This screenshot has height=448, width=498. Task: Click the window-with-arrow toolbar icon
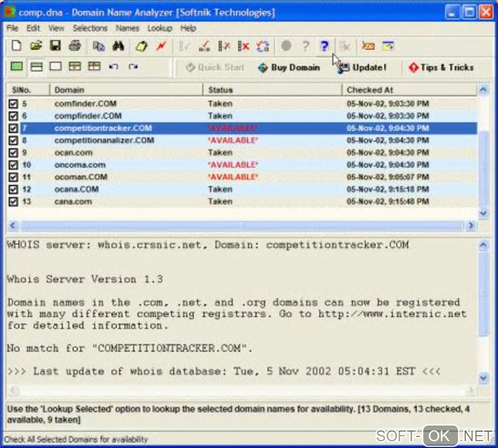pos(388,46)
